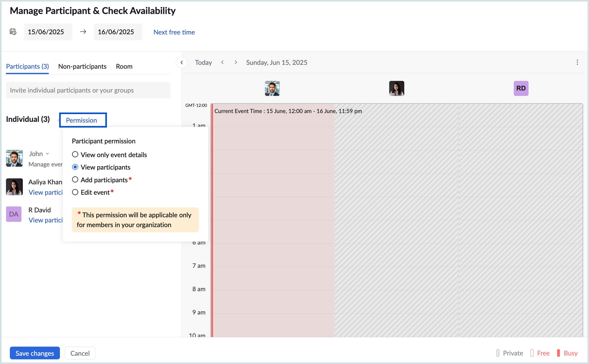This screenshot has width=589, height=364.
Task: Click Aaliya Khan's avatar in availability header
Action: pos(396,88)
